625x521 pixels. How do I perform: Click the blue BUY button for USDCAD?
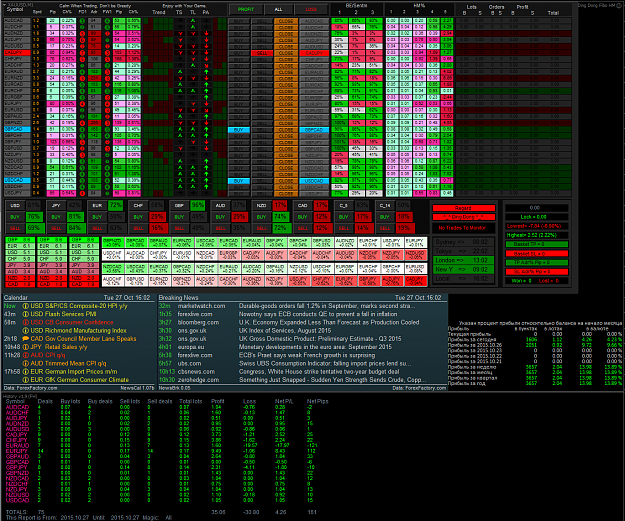click(239, 181)
